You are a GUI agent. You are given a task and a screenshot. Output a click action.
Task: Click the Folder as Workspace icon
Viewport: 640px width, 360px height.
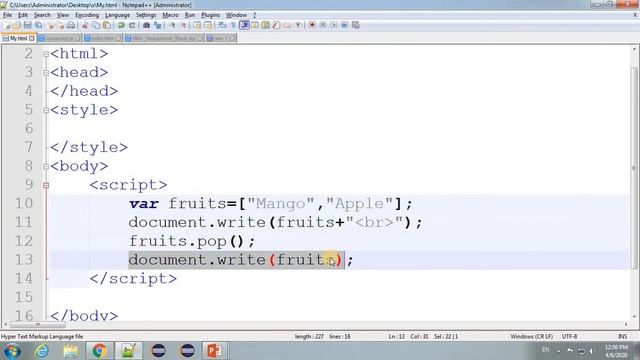click(x=287, y=25)
